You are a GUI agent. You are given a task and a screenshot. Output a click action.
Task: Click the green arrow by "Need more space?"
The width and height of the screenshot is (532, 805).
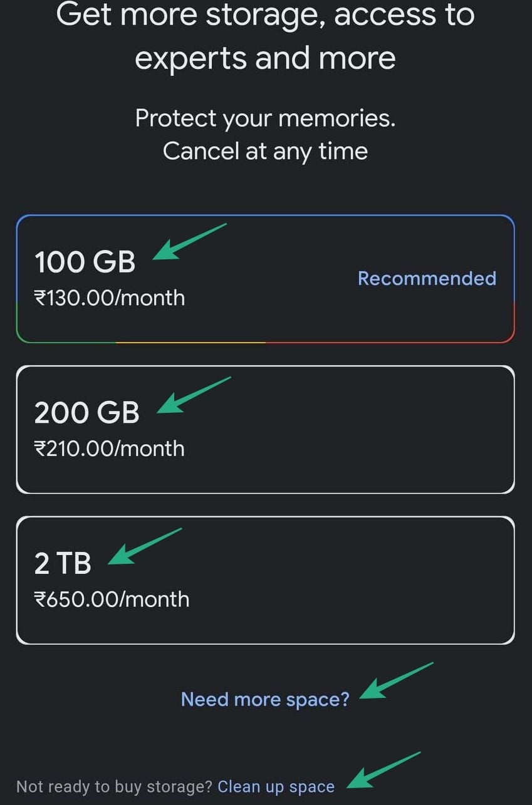(396, 680)
